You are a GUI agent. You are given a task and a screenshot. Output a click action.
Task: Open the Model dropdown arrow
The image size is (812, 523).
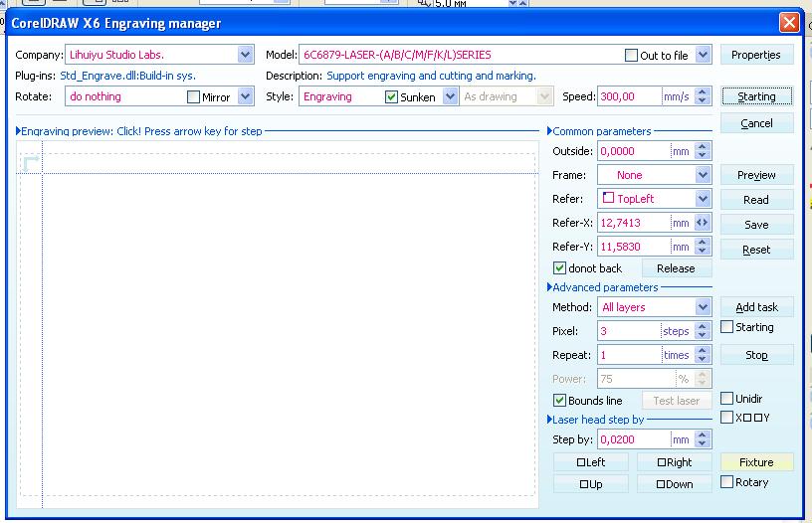[x=703, y=55]
